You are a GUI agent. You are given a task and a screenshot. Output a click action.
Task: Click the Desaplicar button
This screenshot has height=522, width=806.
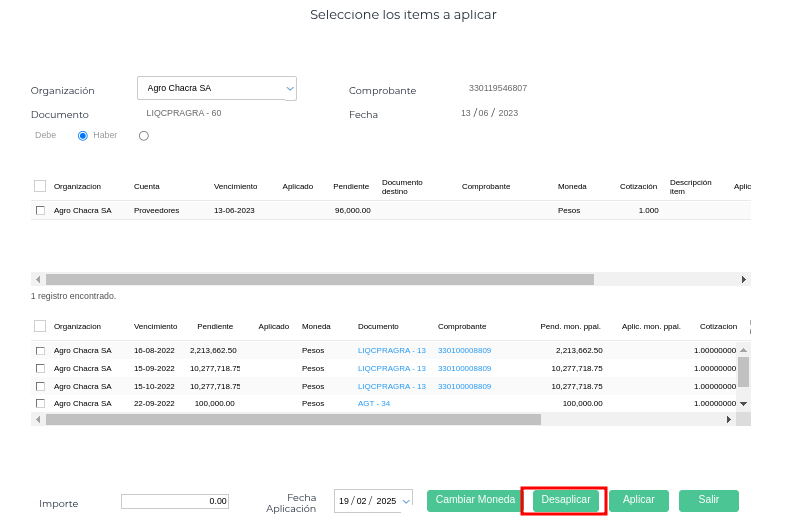pos(565,500)
